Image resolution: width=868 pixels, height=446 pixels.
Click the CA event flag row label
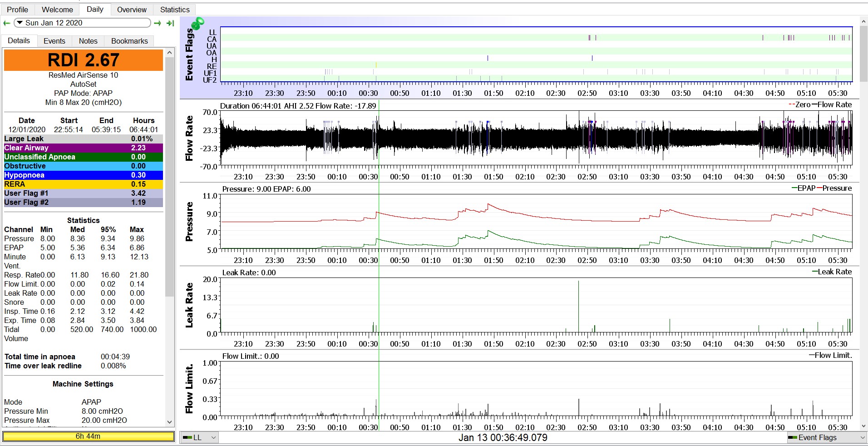[x=212, y=39]
